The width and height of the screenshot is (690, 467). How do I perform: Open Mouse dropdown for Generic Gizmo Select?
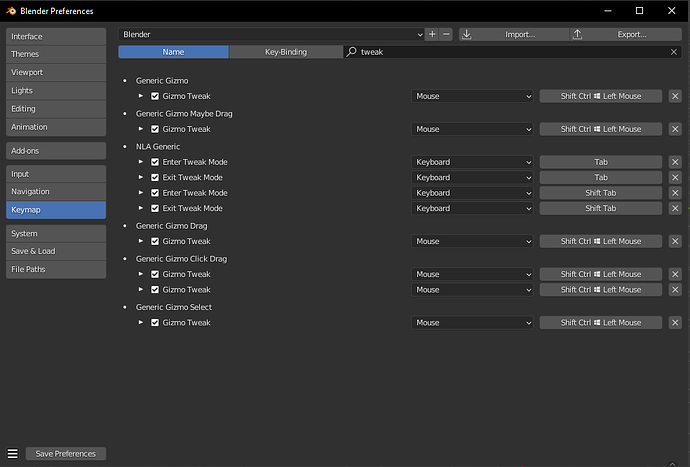pos(472,323)
